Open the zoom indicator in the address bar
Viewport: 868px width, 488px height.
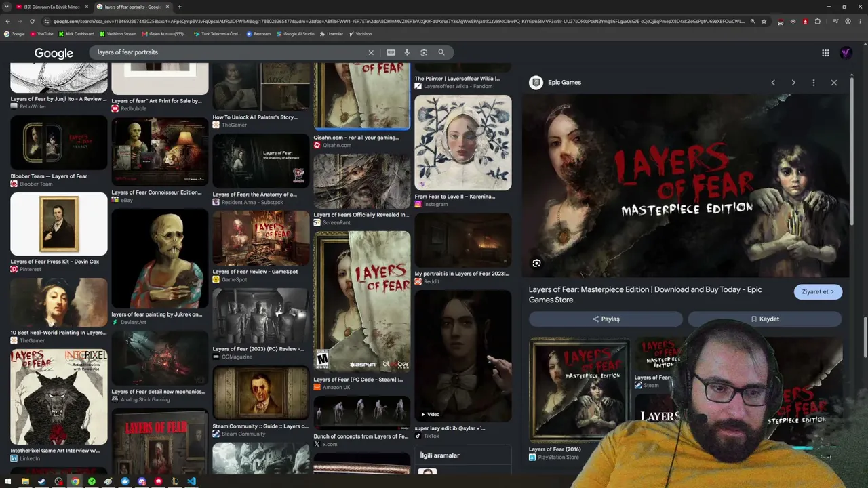[753, 21]
